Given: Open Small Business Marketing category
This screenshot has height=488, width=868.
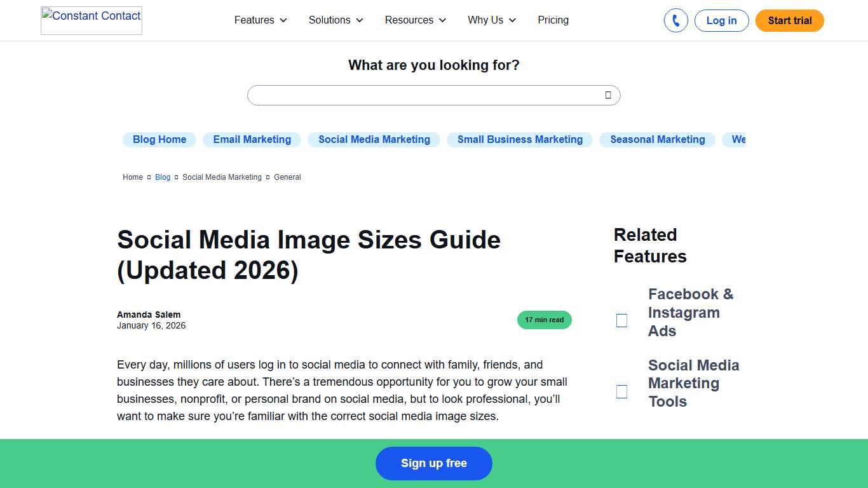Looking at the screenshot, I should [519, 139].
